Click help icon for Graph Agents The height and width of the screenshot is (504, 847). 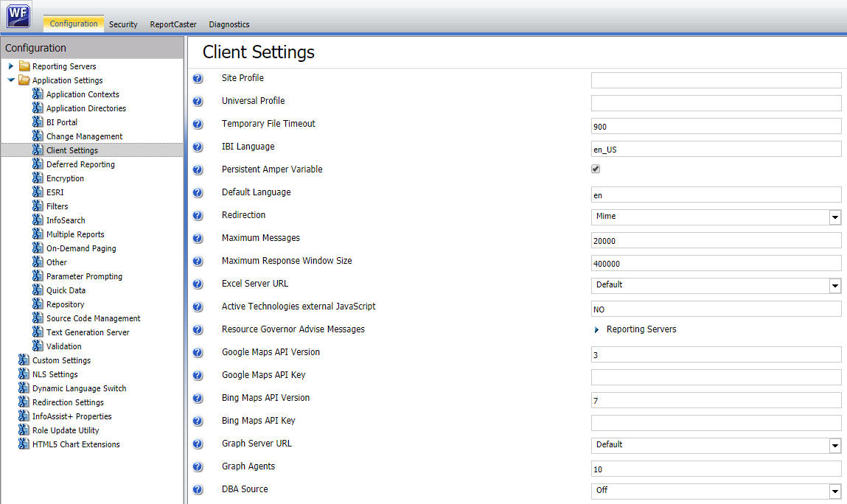click(x=198, y=466)
